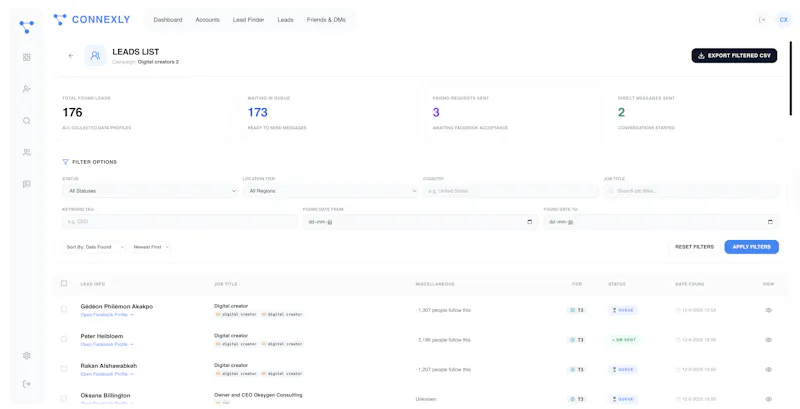Click T3 tier badge for Gédéon Philémon Akakpo
Screen dimensions: 800x409
577,310
